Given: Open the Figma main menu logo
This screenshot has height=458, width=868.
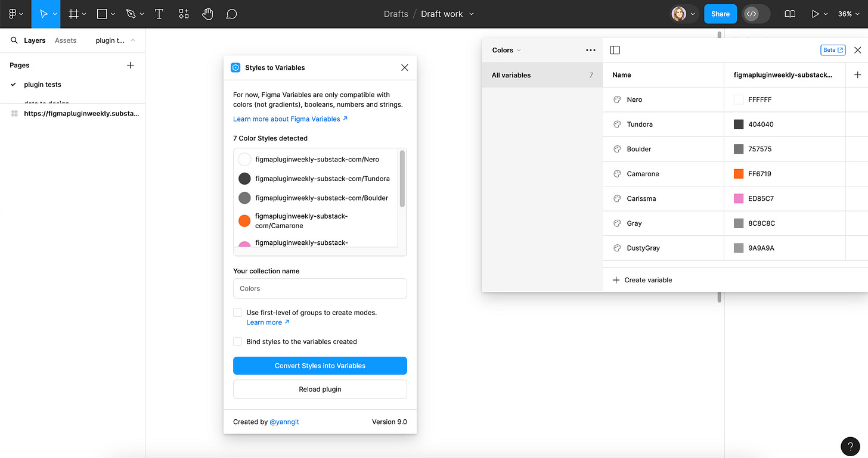Looking at the screenshot, I should (x=12, y=14).
